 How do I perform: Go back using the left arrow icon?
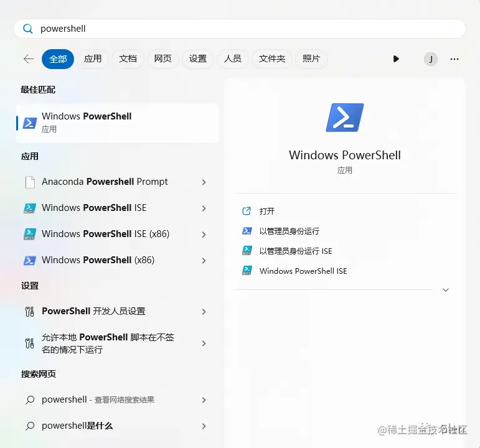pos(29,58)
